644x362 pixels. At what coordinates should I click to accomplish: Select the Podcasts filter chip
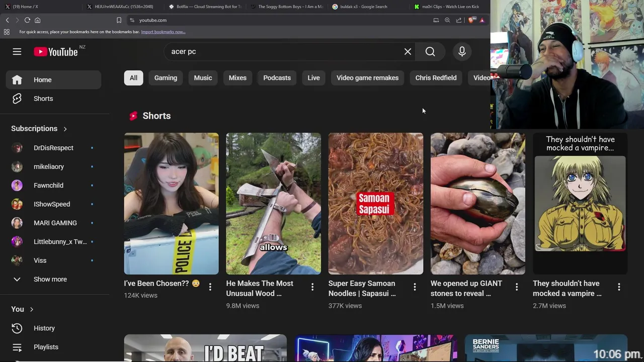tap(277, 78)
